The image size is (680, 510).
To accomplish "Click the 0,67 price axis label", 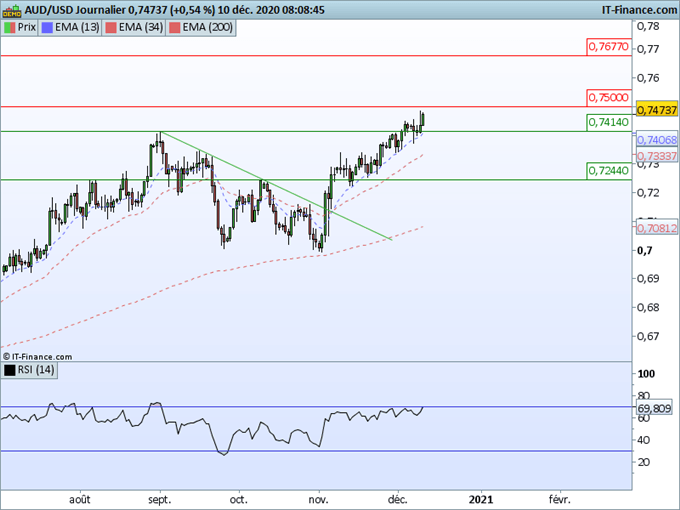I will (x=648, y=336).
